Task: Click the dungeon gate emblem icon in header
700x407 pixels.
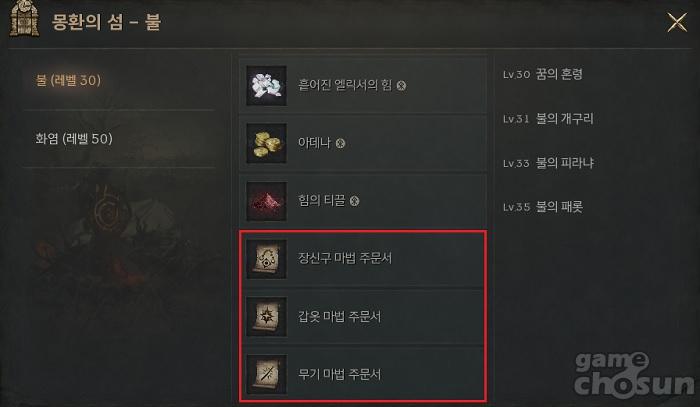Action: 25,19
